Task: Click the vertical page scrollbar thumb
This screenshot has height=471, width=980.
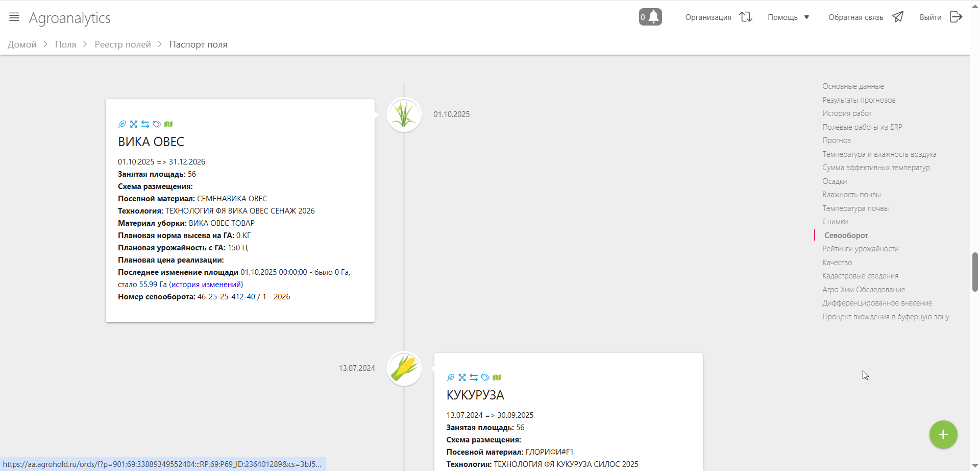Action: tap(975, 272)
